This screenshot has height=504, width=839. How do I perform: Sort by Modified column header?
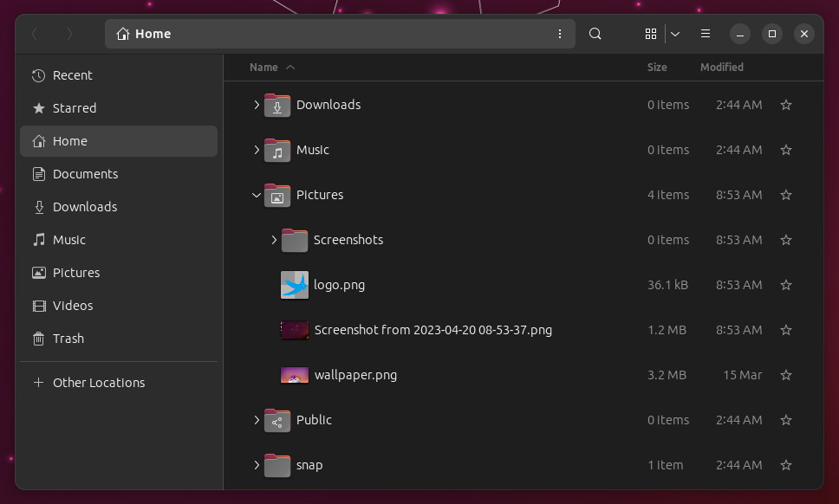[x=722, y=68]
